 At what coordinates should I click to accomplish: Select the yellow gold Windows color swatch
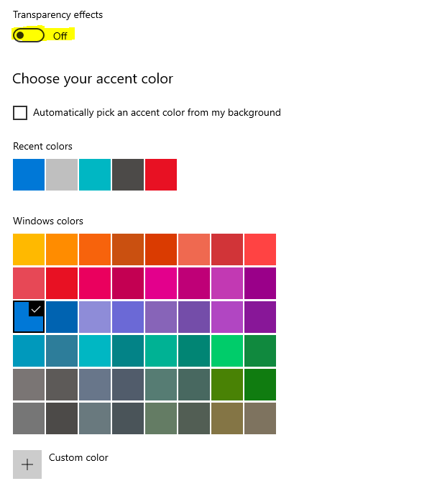click(x=29, y=249)
